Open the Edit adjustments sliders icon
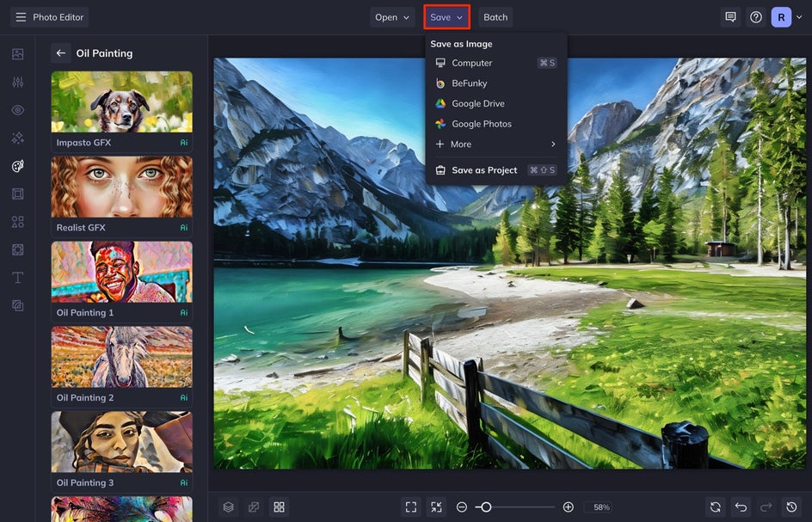The image size is (812, 522). pos(17,82)
